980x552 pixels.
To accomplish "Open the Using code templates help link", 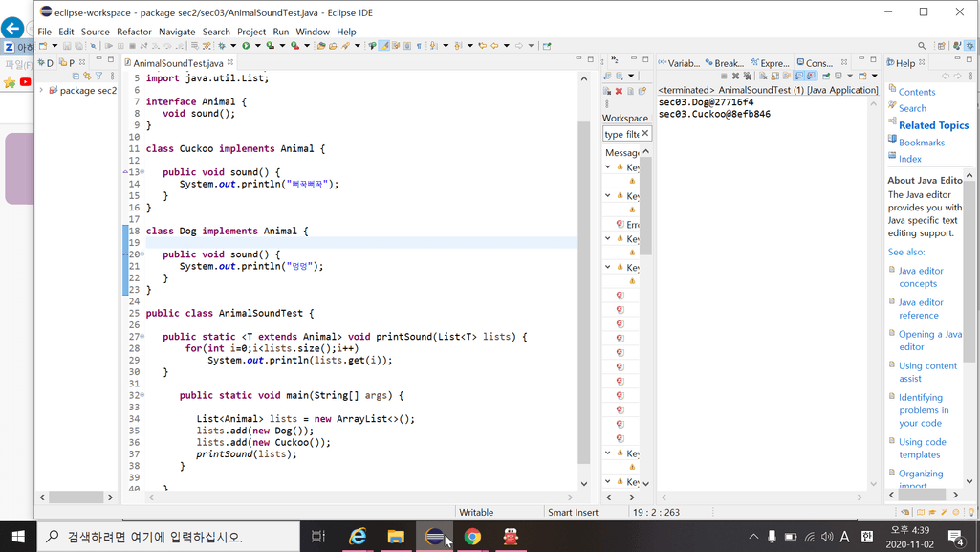I will 922,449.
